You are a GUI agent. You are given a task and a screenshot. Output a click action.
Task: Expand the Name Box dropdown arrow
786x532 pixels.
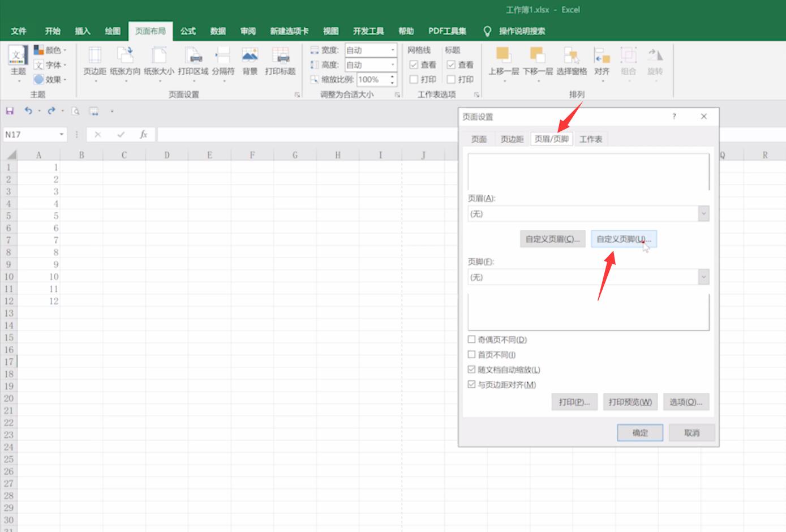(62, 134)
